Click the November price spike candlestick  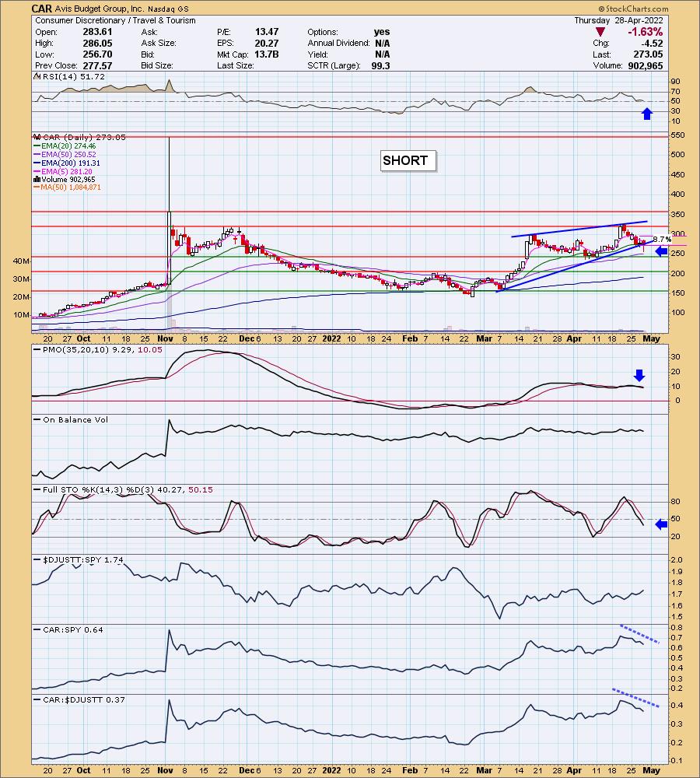coord(170,211)
